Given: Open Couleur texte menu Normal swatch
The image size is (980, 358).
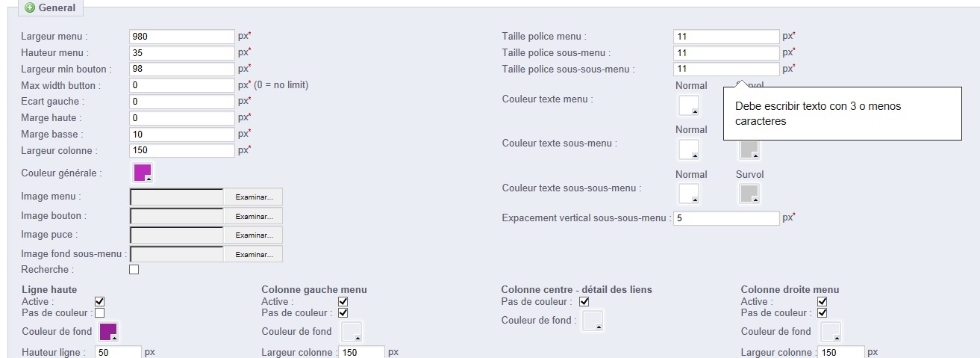Looking at the screenshot, I should click(x=689, y=105).
